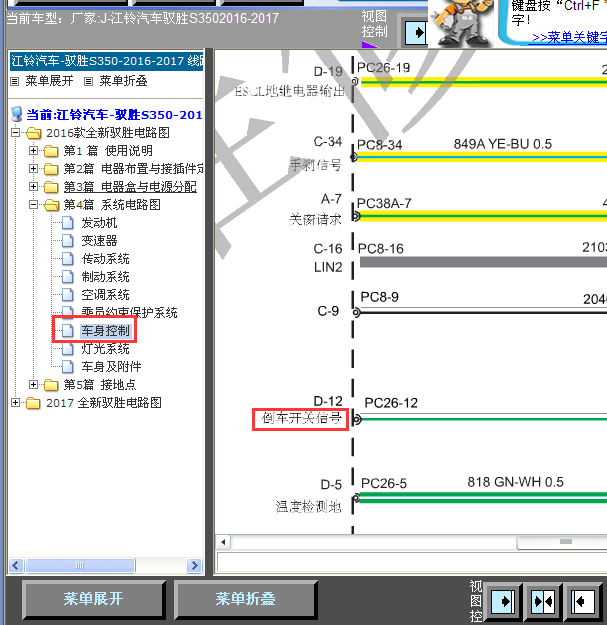Click the PC8-34 connector label
Image resolution: width=607 pixels, height=625 pixels.
tap(379, 145)
